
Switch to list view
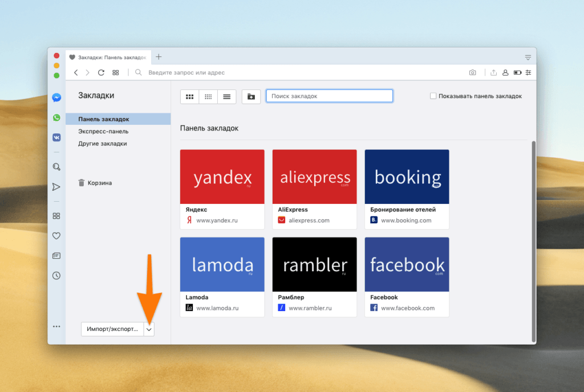(x=227, y=97)
